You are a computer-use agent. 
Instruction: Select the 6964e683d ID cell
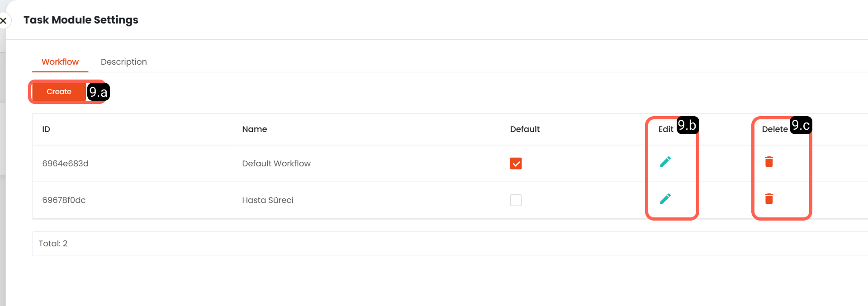pyautogui.click(x=66, y=164)
